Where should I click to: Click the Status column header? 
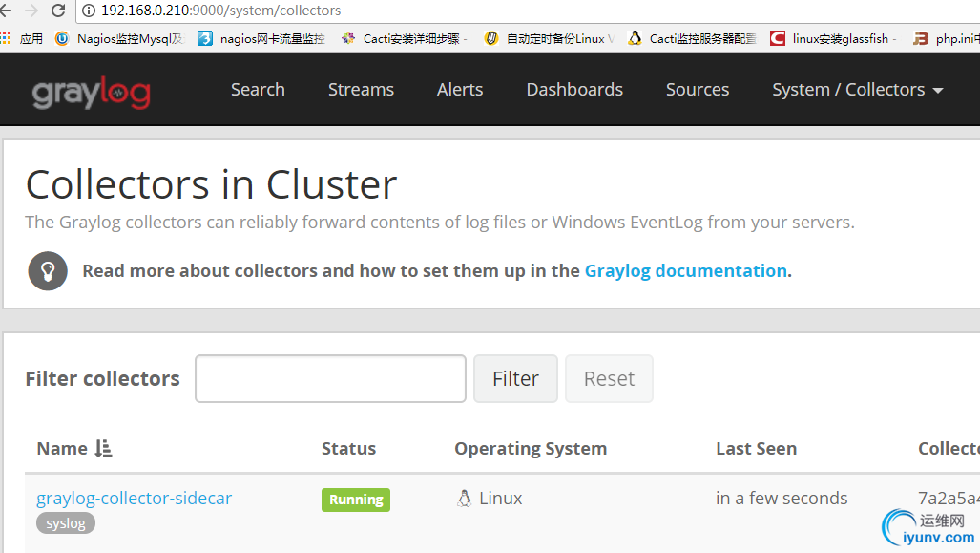(x=348, y=449)
